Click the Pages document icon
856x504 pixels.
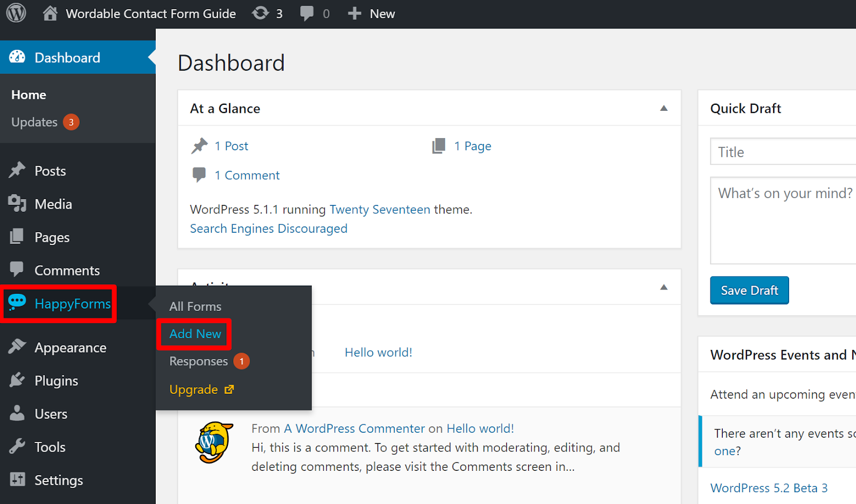[x=17, y=236]
